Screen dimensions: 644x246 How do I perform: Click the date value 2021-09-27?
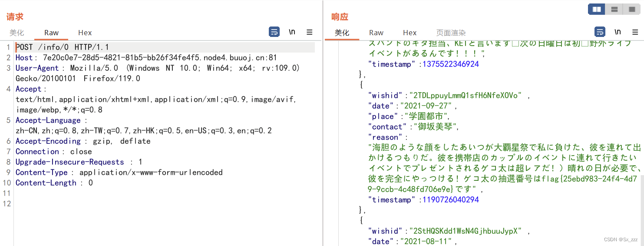click(426, 106)
